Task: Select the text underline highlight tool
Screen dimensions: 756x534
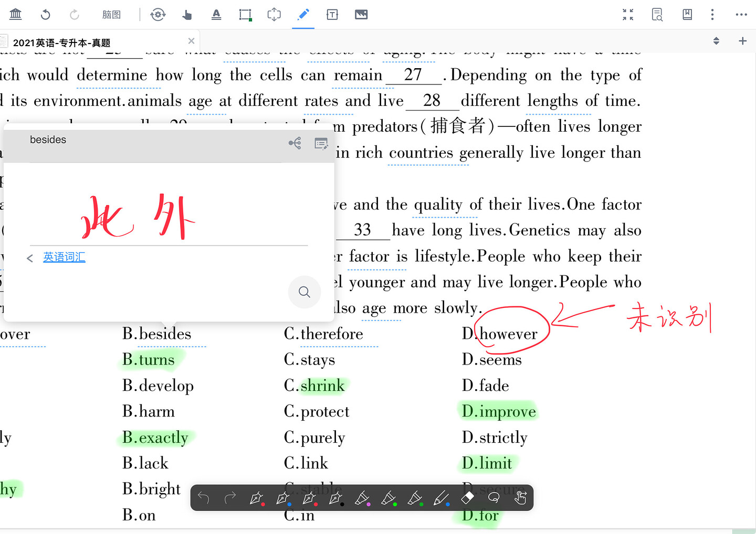Action: pyautogui.click(x=216, y=15)
